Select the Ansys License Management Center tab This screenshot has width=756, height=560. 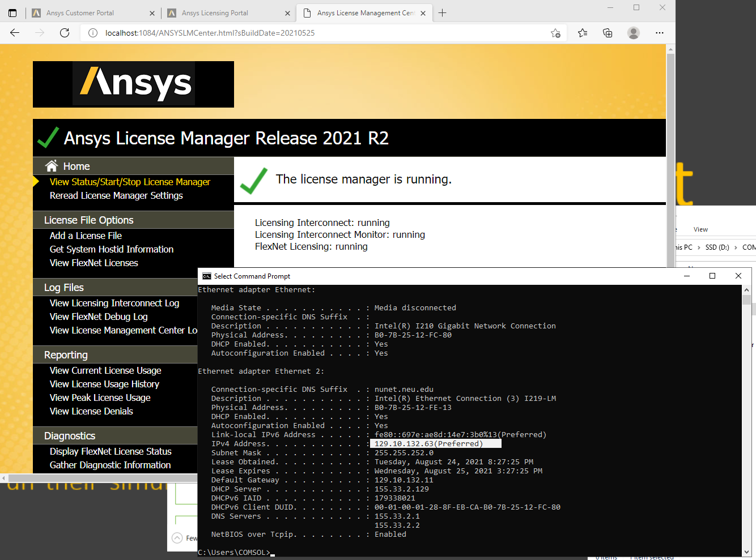click(x=366, y=13)
